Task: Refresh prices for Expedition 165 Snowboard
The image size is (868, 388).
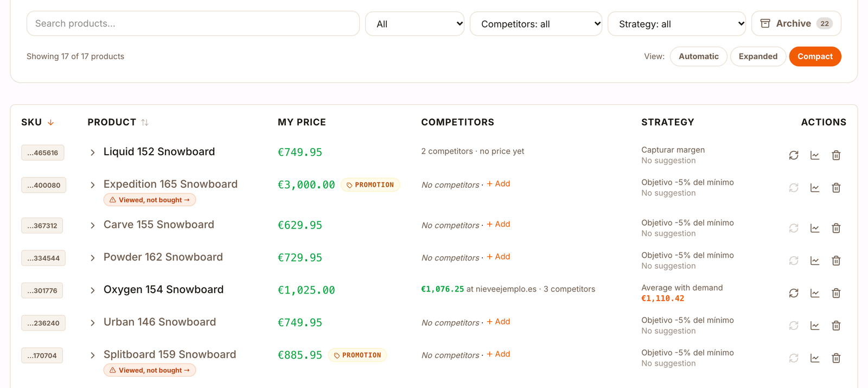Action: point(794,188)
